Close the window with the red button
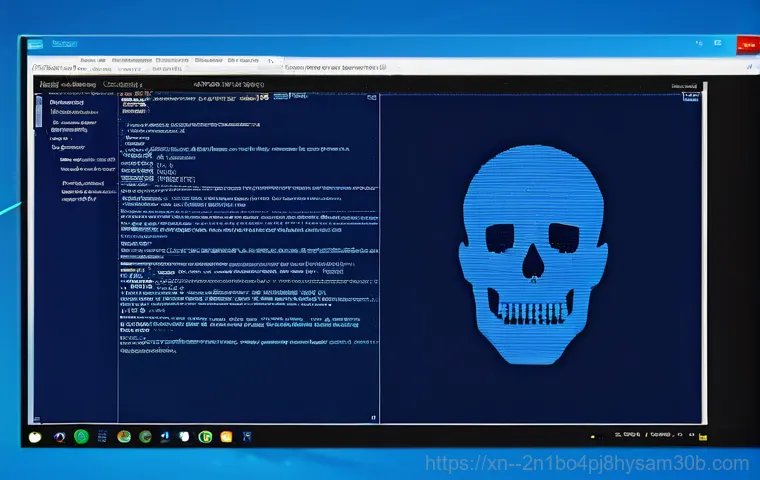Screen dimensions: 760x480 click(745, 43)
